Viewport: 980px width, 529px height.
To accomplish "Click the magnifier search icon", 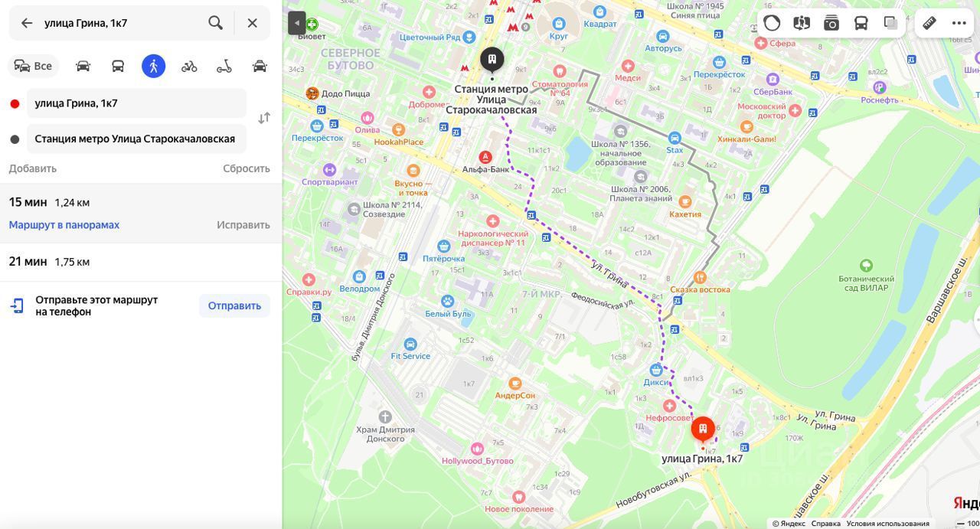I will click(x=216, y=23).
